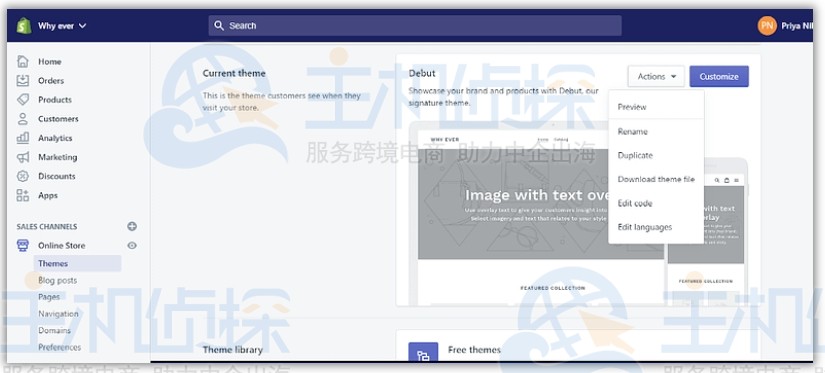The width and height of the screenshot is (825, 373).
Task: Select the Discounts badge icon
Action: point(23,176)
